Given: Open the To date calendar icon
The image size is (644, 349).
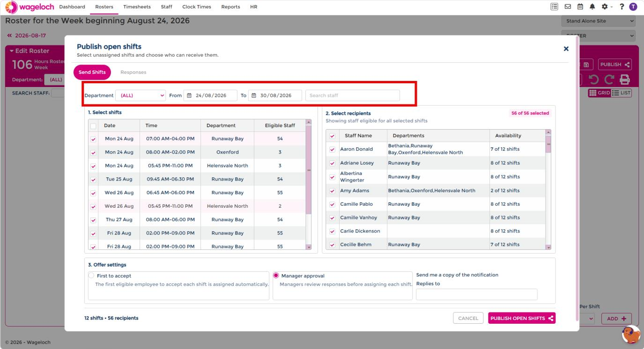Looking at the screenshot, I should (254, 95).
